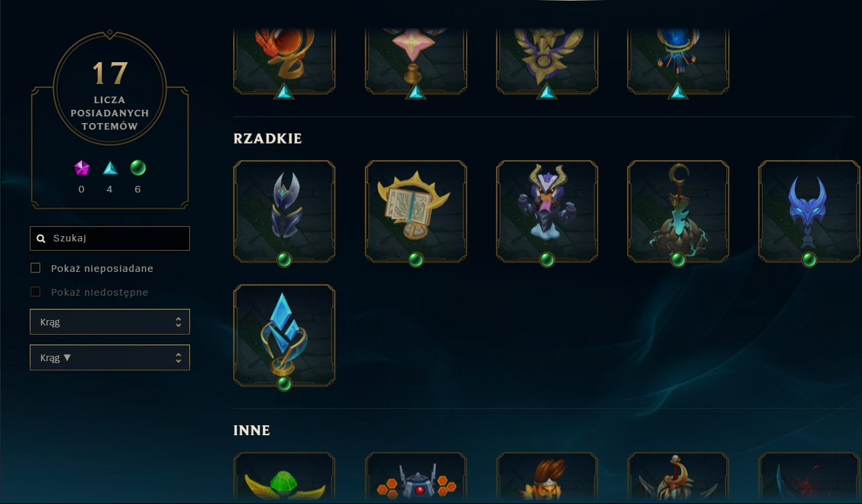Select the green gem winged ward skin
This screenshot has width=862, height=504.
tap(285, 478)
